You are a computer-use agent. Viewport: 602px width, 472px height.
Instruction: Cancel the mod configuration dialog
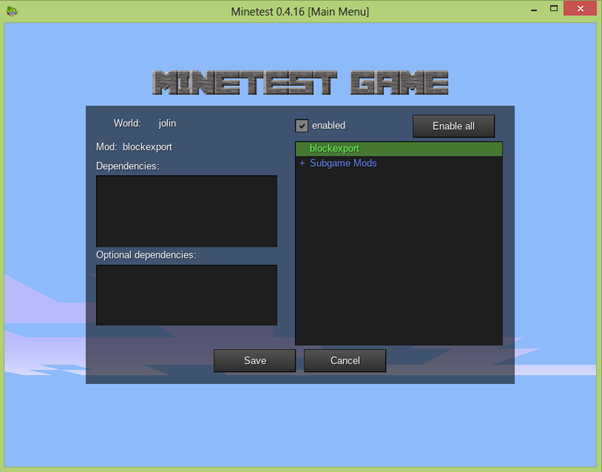(x=345, y=361)
